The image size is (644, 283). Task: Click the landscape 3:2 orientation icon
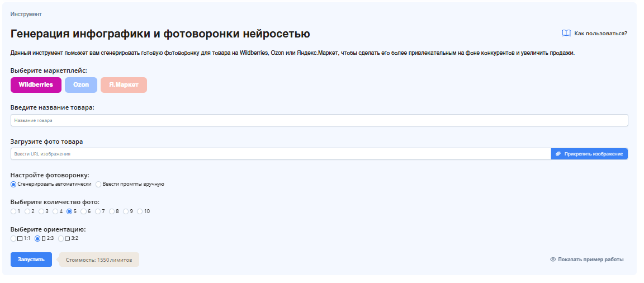(67, 239)
